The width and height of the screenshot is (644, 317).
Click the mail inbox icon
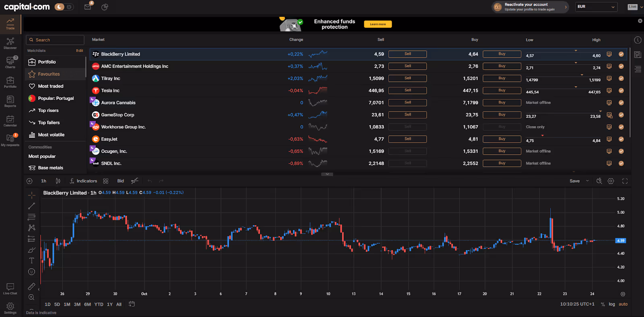(x=88, y=7)
